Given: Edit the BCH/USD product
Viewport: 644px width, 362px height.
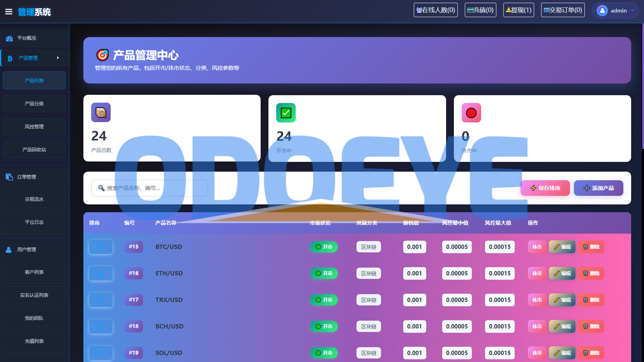Looking at the screenshot, I should point(562,327).
